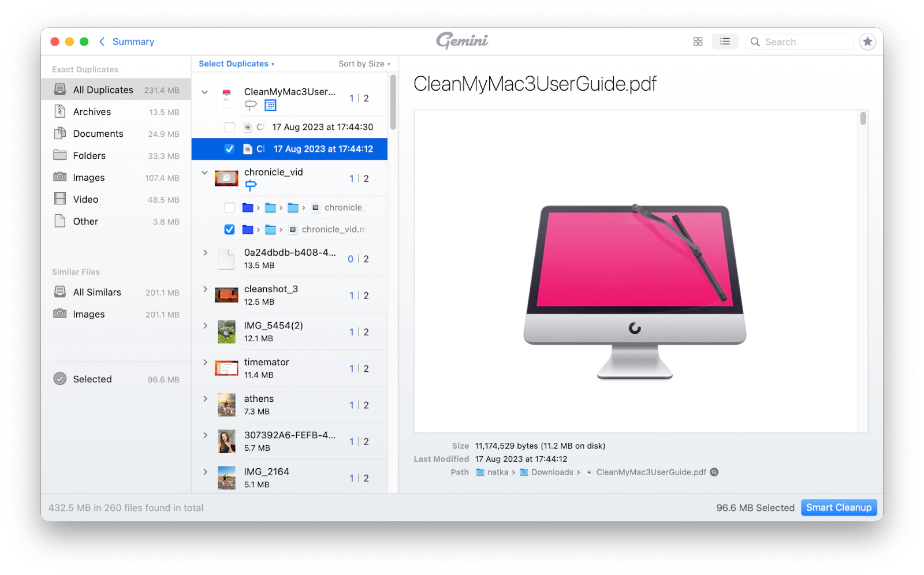Go back to Summary
The height and width of the screenshot is (575, 924).
[x=126, y=42]
